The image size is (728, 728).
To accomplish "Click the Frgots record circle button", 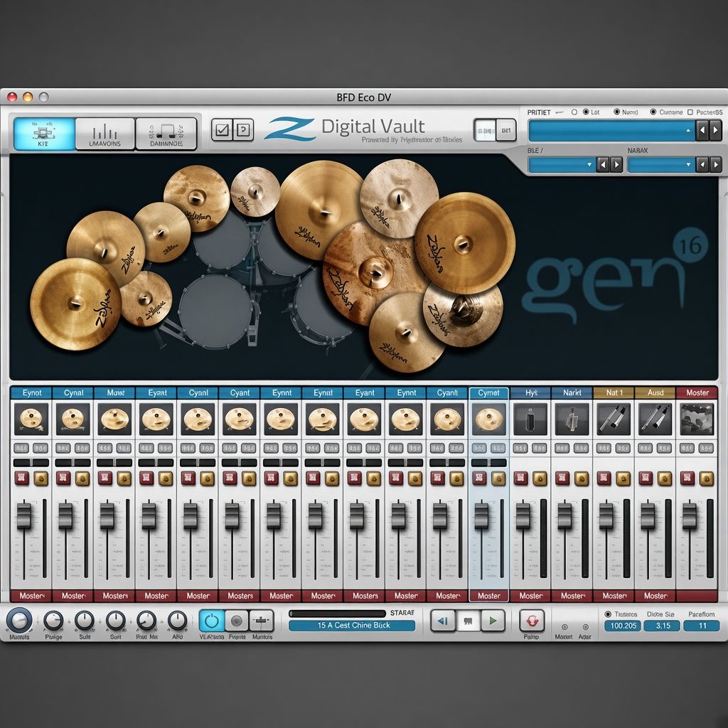I will point(237,621).
